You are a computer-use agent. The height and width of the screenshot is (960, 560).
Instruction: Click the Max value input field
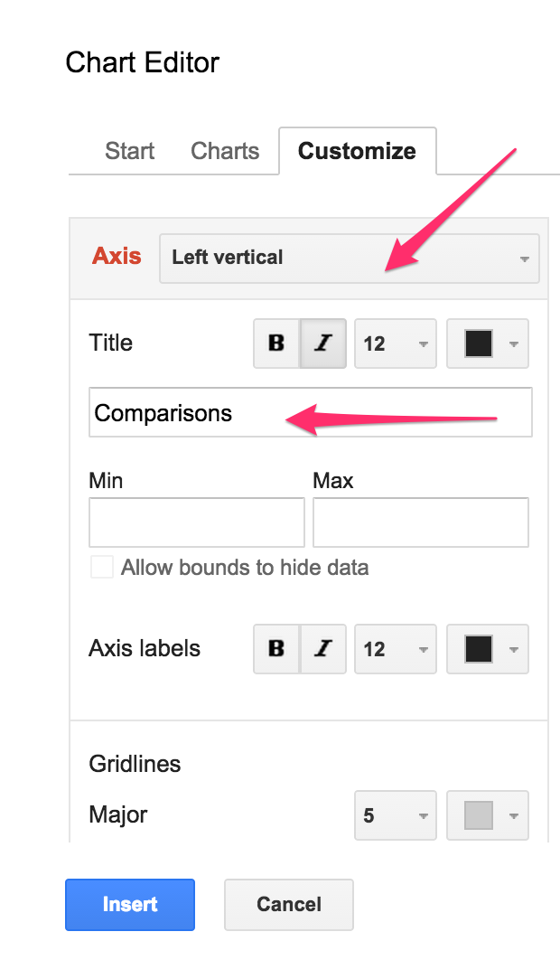pyautogui.click(x=420, y=522)
